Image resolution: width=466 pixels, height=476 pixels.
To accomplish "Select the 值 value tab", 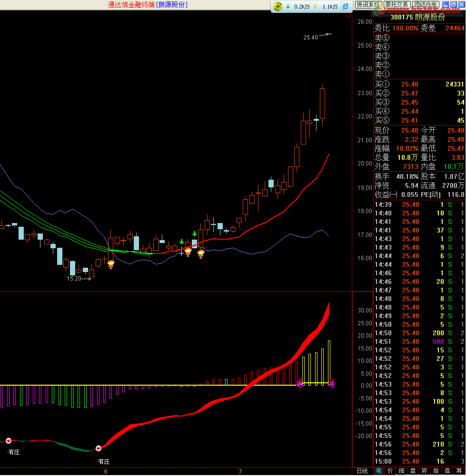I will coord(447,471).
